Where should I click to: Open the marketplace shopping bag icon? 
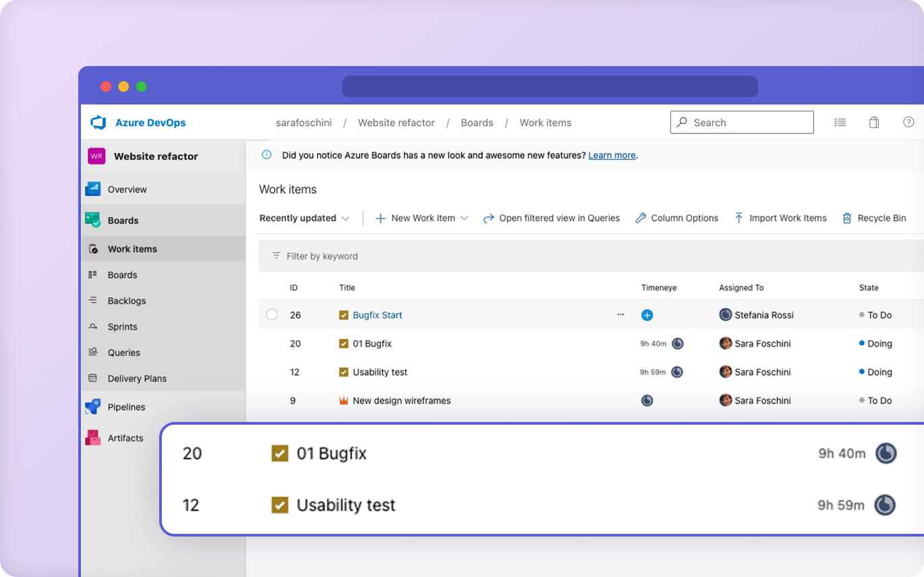pyautogui.click(x=874, y=123)
